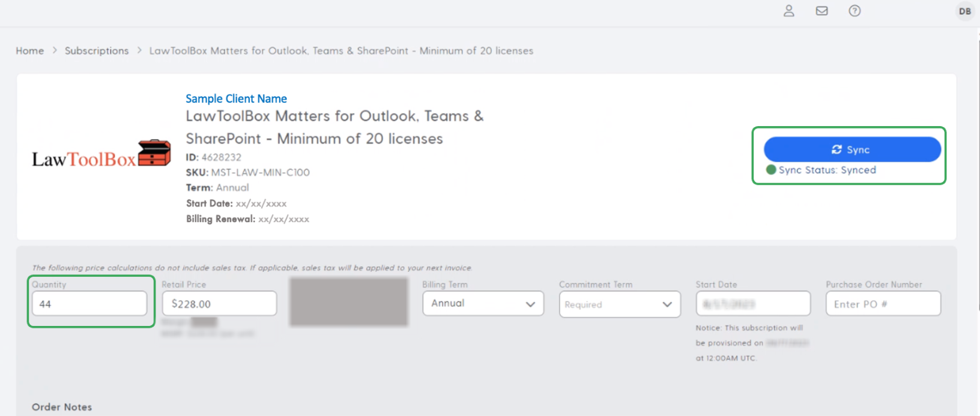
Task: Click the blue Sync button
Action: 852,149
